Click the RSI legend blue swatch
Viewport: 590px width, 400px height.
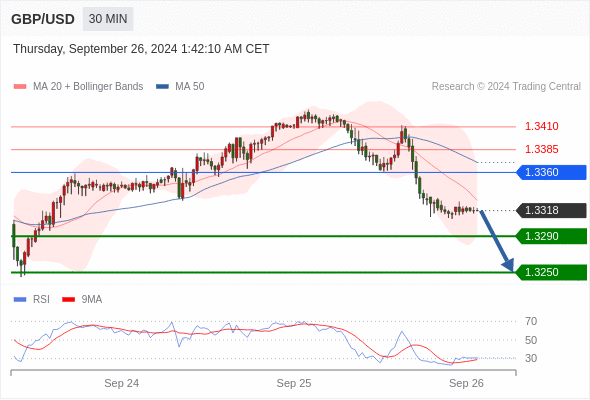pyautogui.click(x=20, y=300)
